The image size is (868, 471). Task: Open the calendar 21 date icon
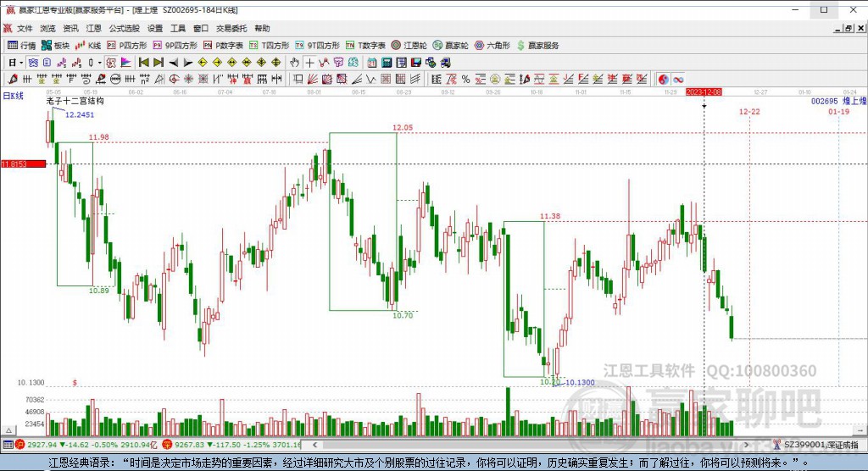[372, 63]
